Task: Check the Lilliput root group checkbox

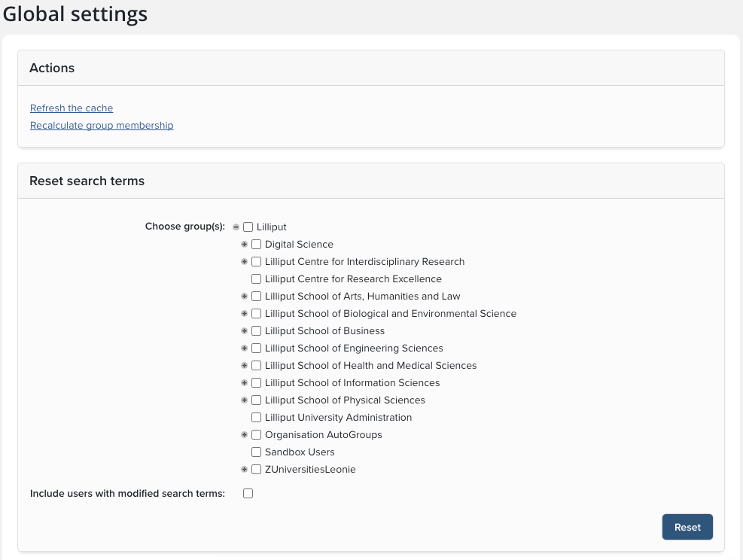Action: click(x=248, y=227)
